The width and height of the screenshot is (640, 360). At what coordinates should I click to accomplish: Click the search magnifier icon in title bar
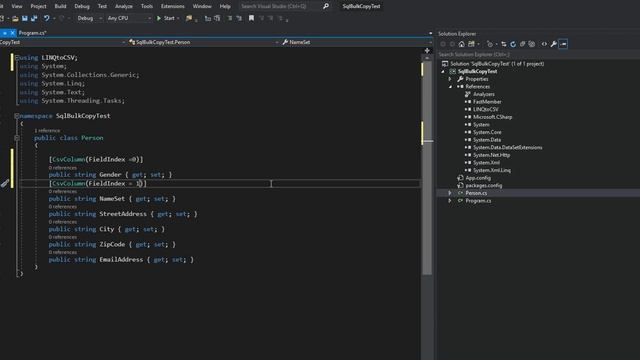click(326, 6)
